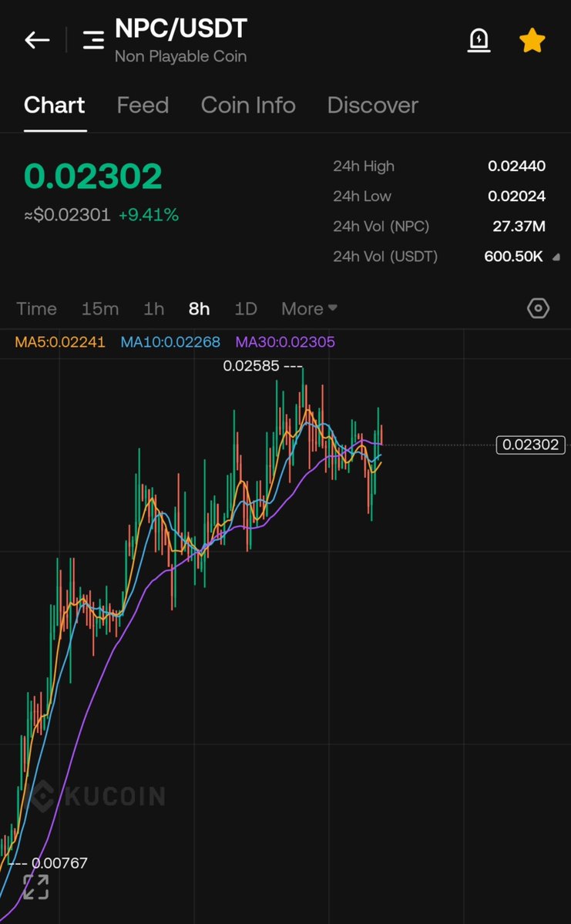The height and width of the screenshot is (924, 571).
Task: Tap the MA10:0.02268 indicator label
Action: tap(170, 342)
